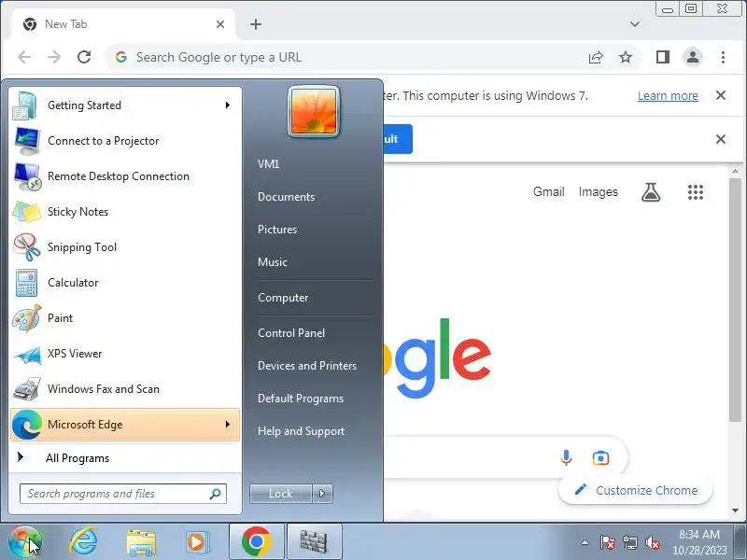The width and height of the screenshot is (747, 560).
Task: Dismiss the Windows 7 warning bar
Action: [x=721, y=96]
